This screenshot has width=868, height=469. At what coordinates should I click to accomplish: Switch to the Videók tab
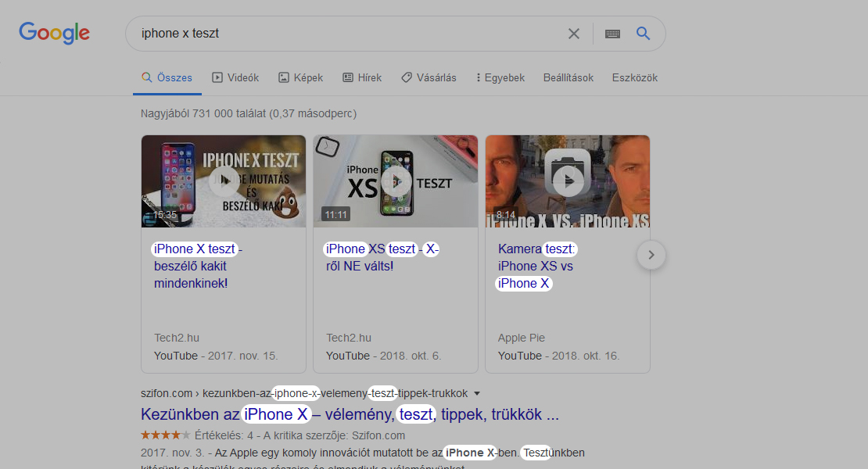(236, 78)
